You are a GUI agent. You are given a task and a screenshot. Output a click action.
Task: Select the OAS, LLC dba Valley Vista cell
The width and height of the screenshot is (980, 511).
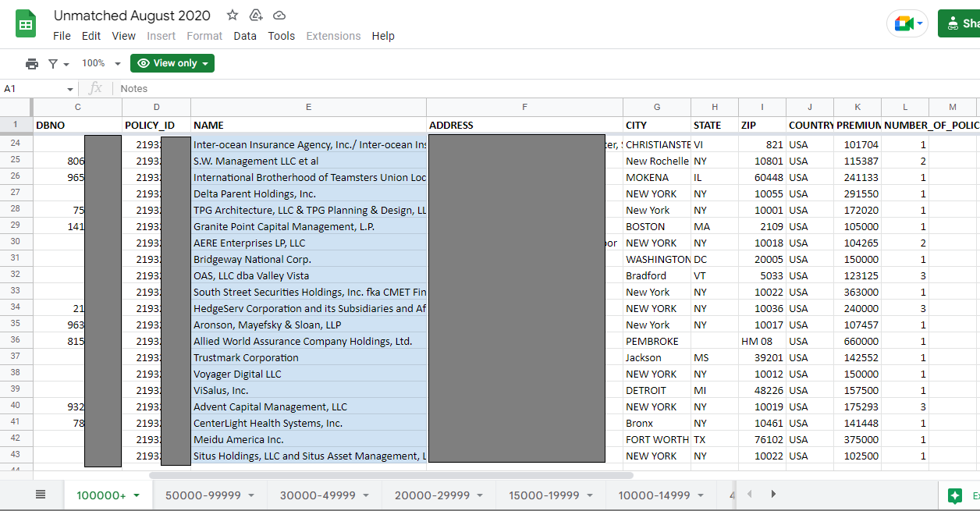[x=308, y=275]
